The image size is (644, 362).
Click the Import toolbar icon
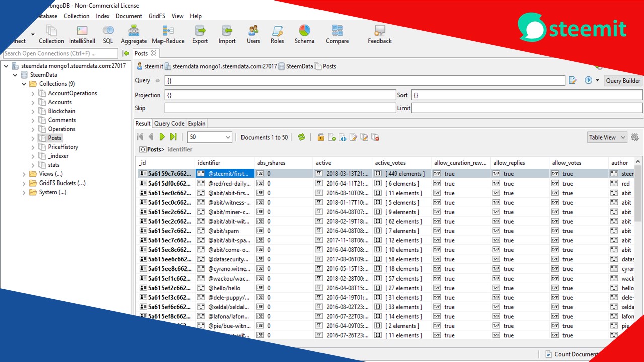227,35
